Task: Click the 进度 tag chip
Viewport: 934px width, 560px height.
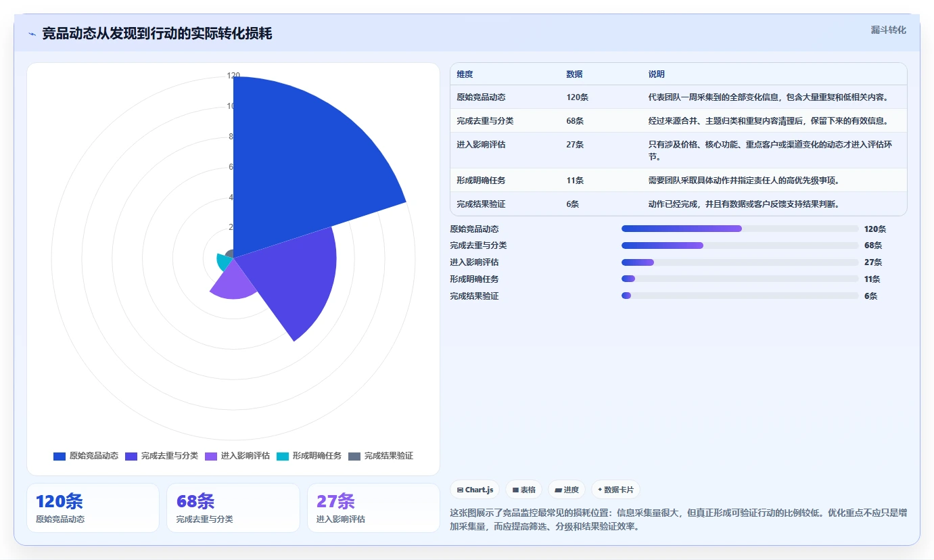Action: pos(567,490)
